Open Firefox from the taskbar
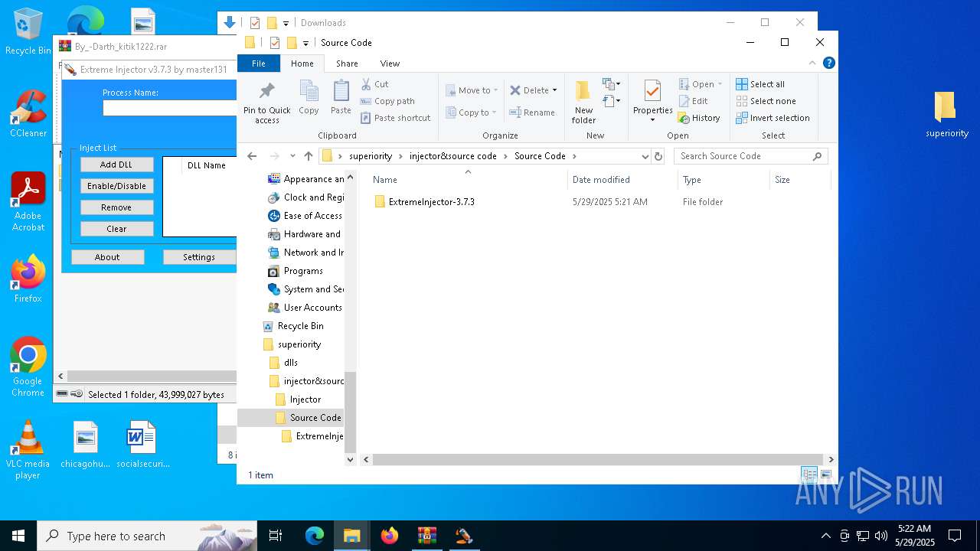Image resolution: width=980 pixels, height=551 pixels. [390, 536]
